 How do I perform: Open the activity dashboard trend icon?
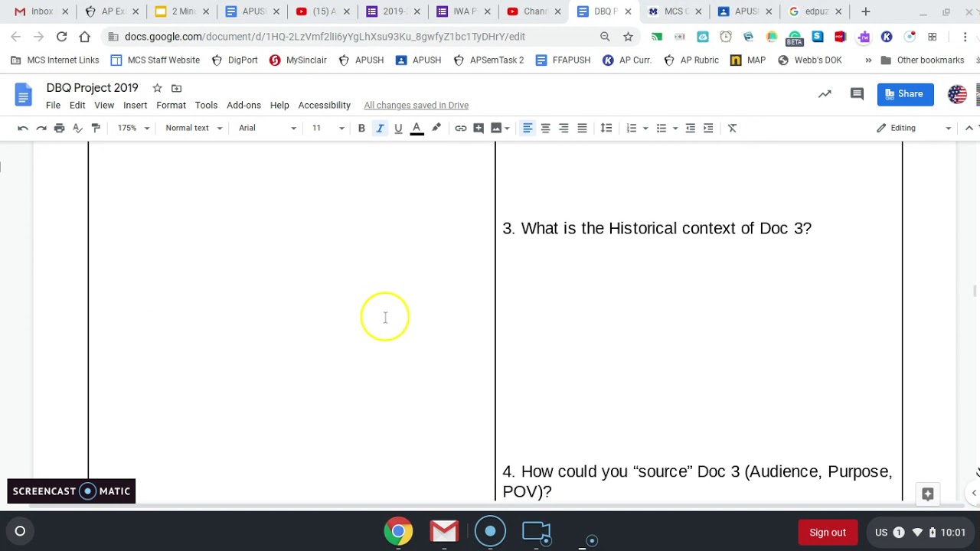coord(825,94)
